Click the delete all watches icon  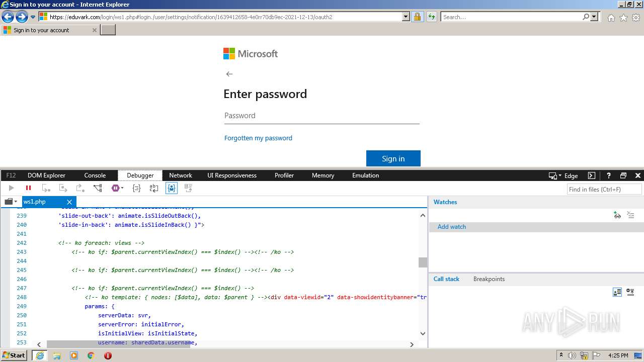point(630,215)
